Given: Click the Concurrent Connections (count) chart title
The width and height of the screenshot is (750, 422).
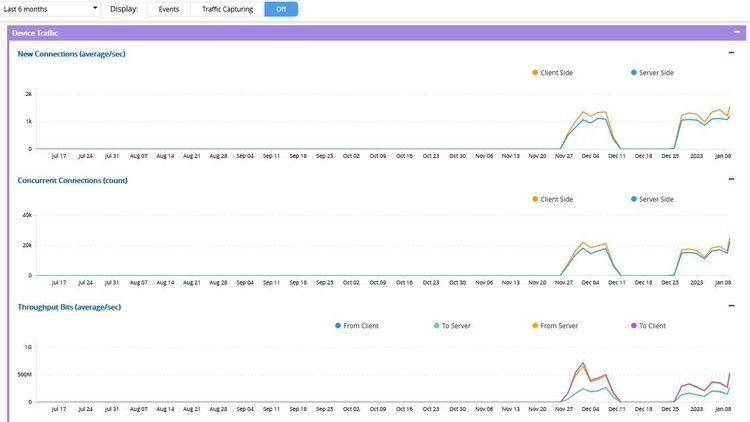Looking at the screenshot, I should point(73,181).
